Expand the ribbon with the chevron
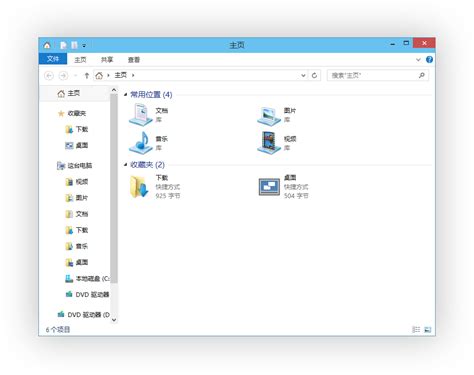 coord(418,60)
